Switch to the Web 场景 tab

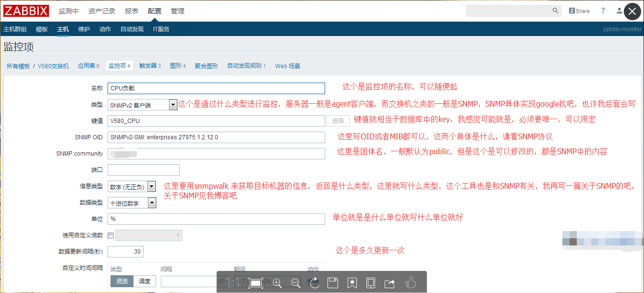coord(288,66)
